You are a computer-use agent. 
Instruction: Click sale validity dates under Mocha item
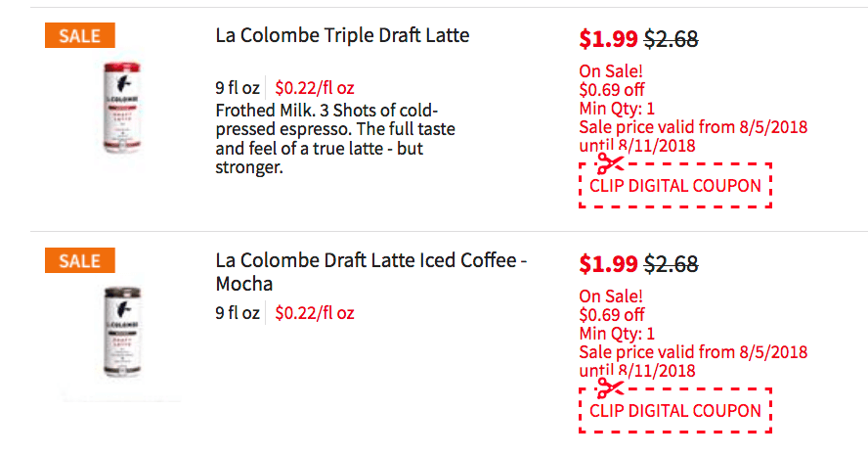point(693,361)
